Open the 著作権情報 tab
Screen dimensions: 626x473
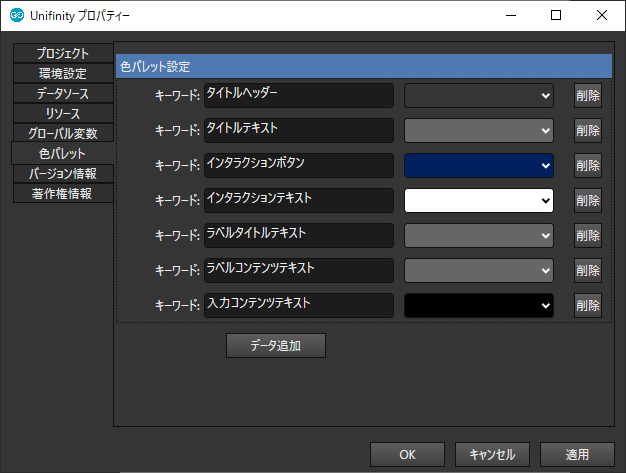point(63,193)
